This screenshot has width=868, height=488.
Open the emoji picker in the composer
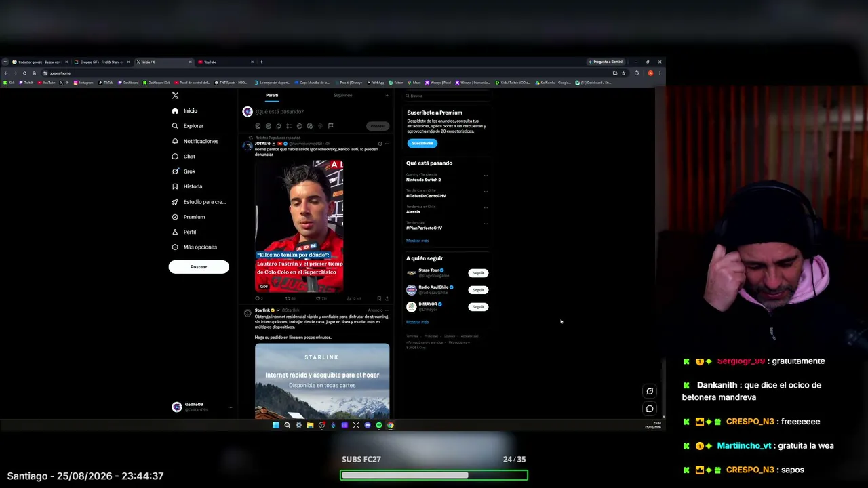[x=299, y=126]
